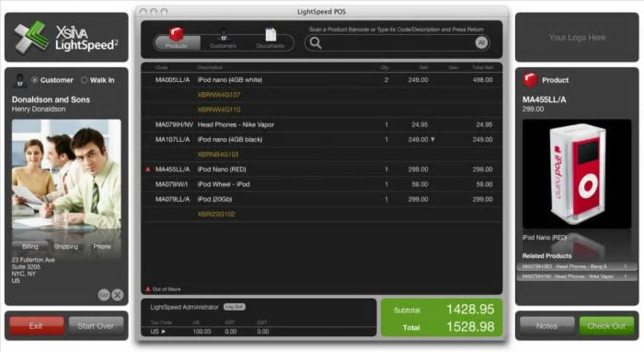Switch to the Documents section
This screenshot has width=644, height=352.
(x=270, y=40)
